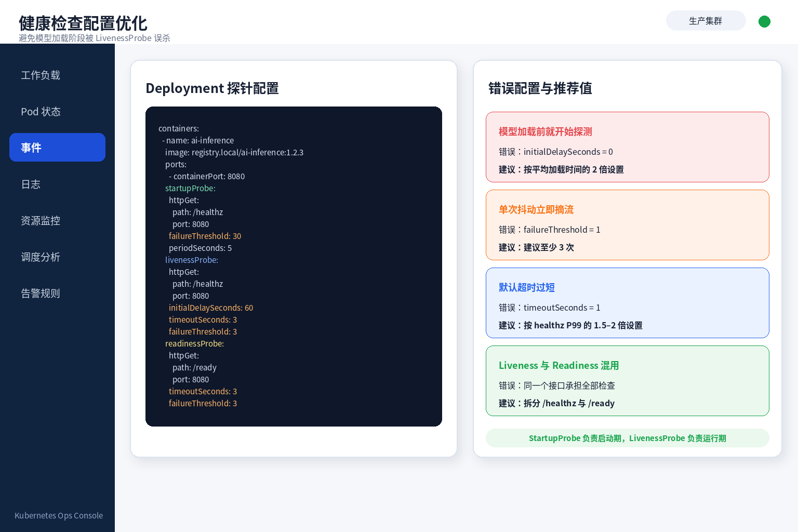Click the name: ai-inference line
Screen dimensions: 798x532
tap(198, 140)
